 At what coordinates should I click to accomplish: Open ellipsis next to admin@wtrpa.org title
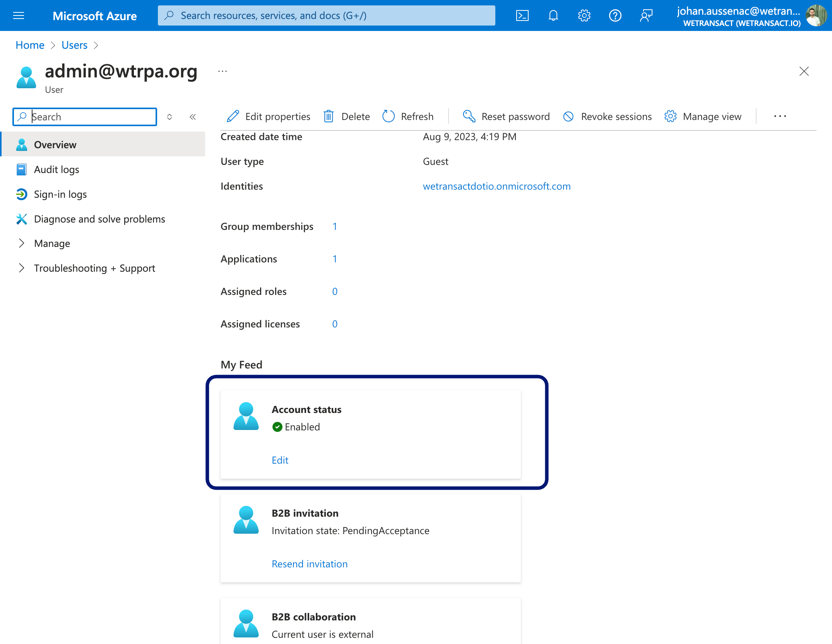(x=223, y=71)
